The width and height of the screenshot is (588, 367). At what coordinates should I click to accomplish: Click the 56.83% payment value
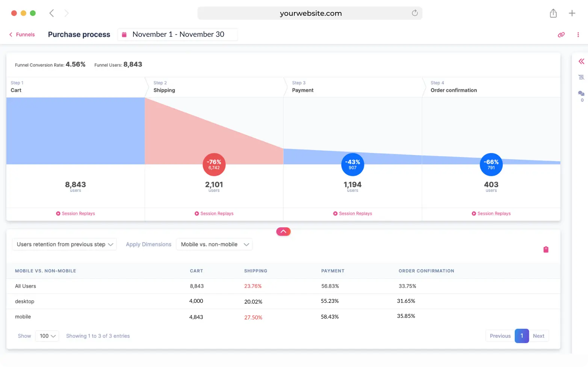click(330, 286)
